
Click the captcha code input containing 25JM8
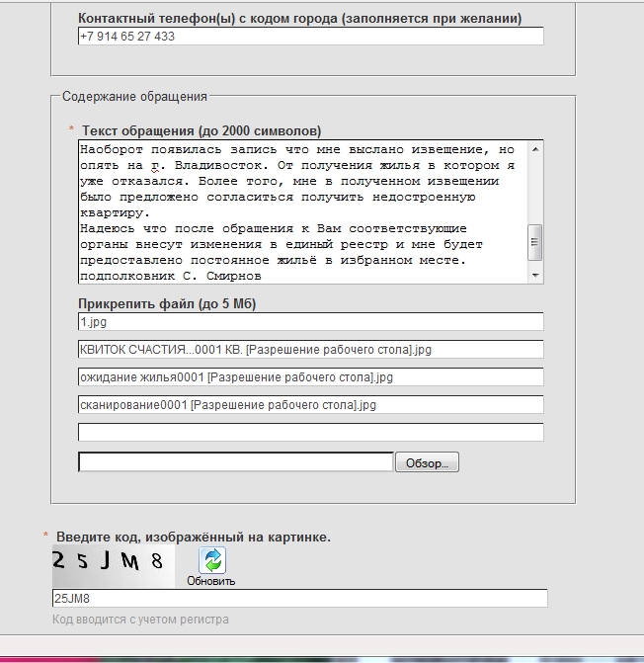click(299, 599)
